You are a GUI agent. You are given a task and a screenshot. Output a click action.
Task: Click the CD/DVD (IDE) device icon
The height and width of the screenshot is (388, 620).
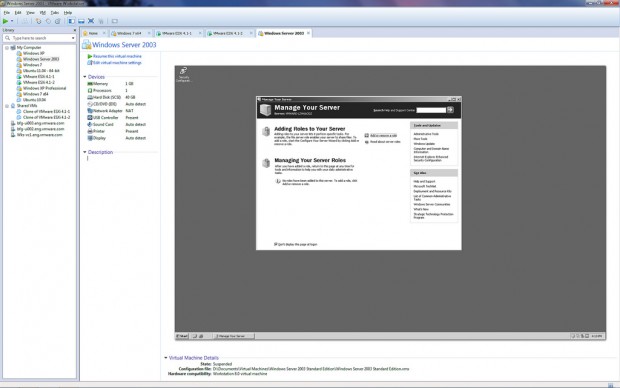pyautogui.click(x=90, y=104)
